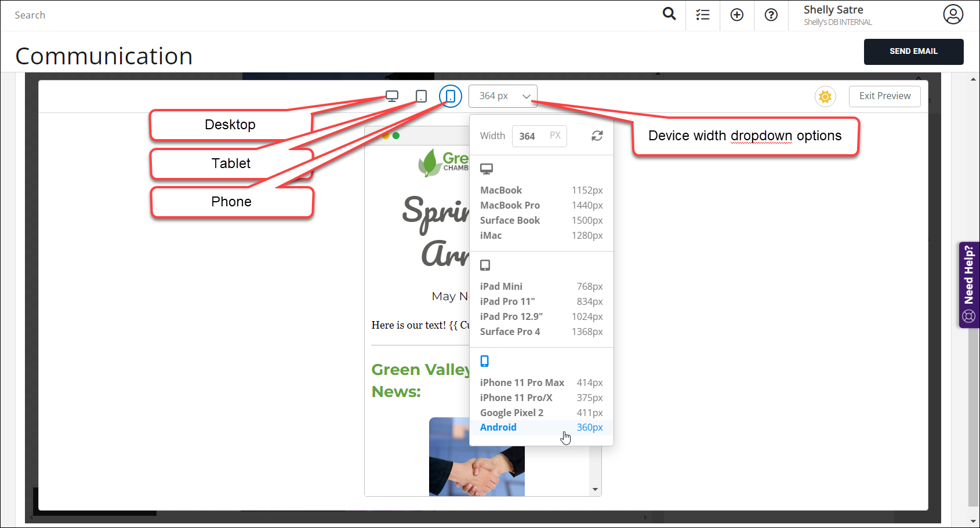980x528 pixels.
Task: Click the search magnifier icon
Action: 669,13
